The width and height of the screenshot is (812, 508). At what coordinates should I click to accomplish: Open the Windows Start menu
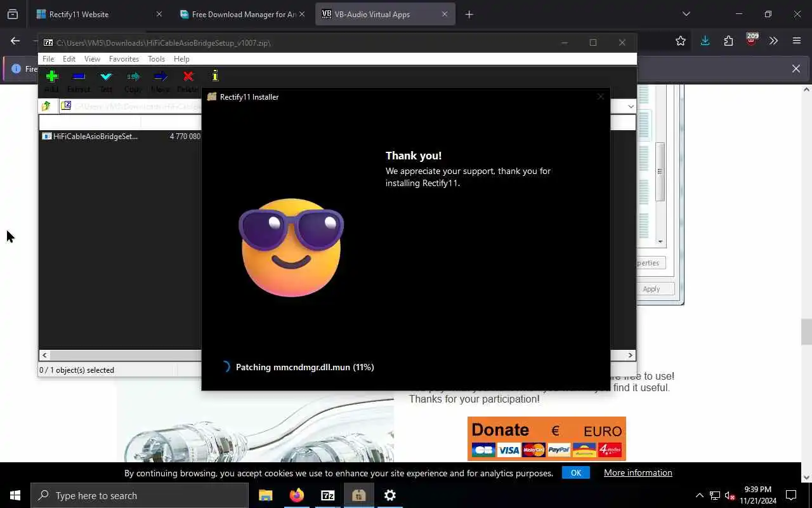[x=15, y=495]
